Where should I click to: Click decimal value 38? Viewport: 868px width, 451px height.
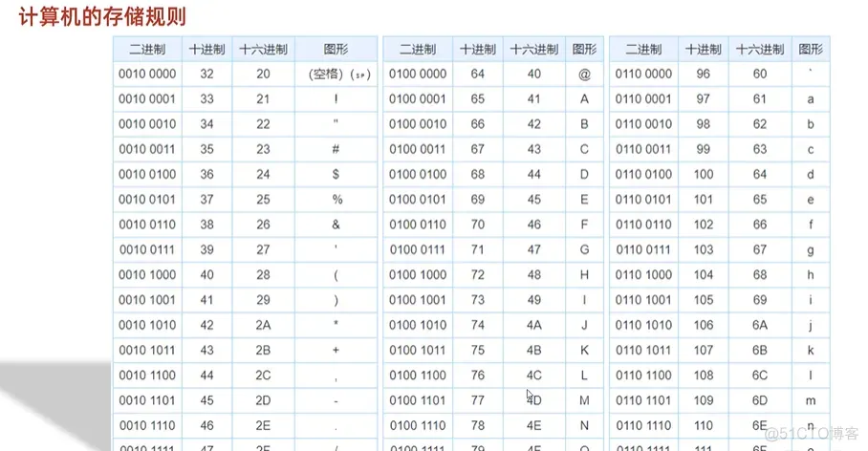click(x=207, y=225)
